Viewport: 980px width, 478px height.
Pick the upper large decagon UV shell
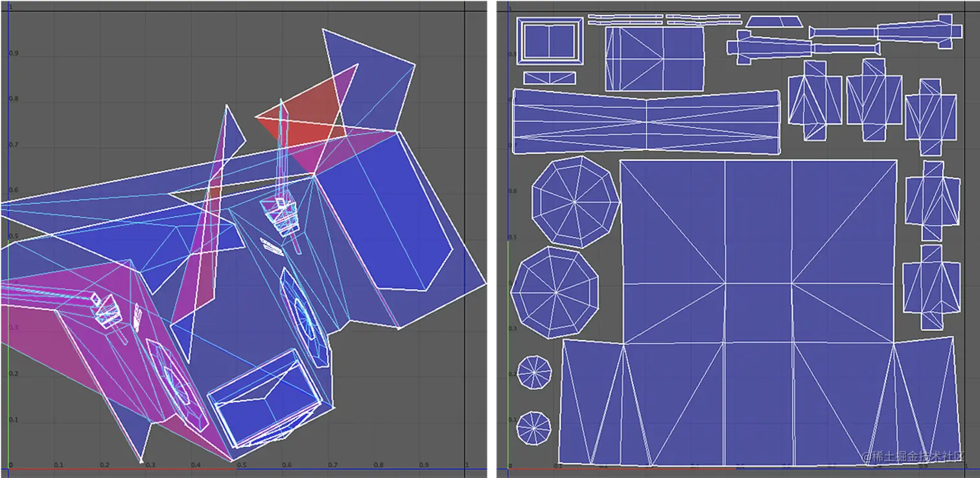576,202
